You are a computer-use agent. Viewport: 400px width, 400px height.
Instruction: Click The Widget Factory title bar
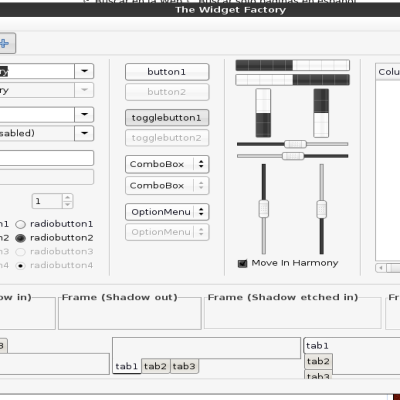tap(200, 10)
